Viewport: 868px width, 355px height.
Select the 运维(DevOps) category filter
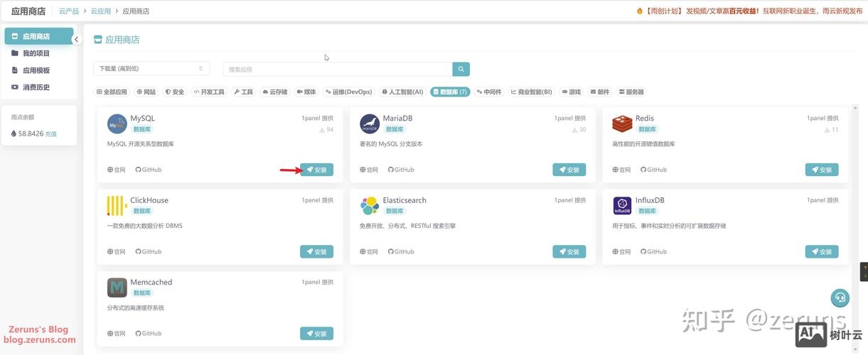(348, 92)
